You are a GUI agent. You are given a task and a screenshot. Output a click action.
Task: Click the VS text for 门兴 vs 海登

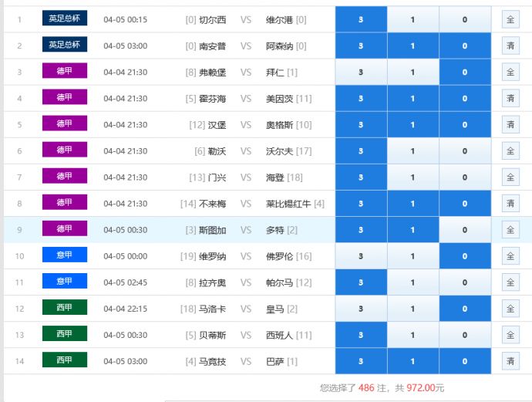(246, 177)
